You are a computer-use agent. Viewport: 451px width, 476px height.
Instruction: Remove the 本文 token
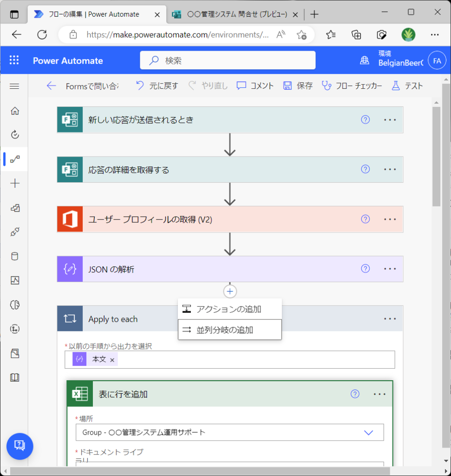point(112,360)
